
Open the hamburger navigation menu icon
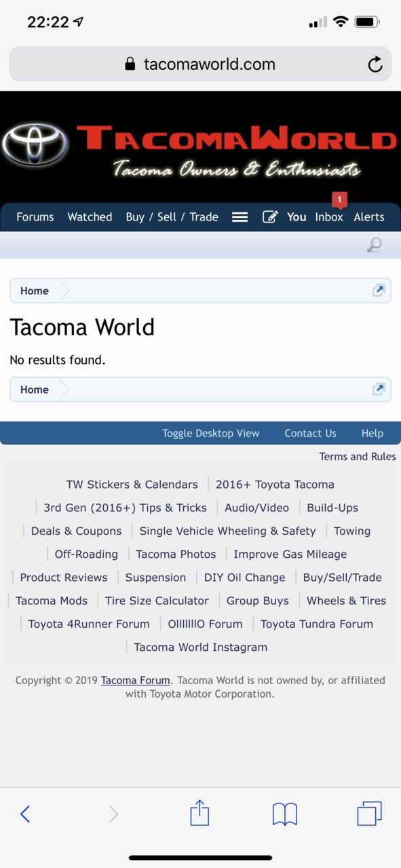pyautogui.click(x=240, y=217)
